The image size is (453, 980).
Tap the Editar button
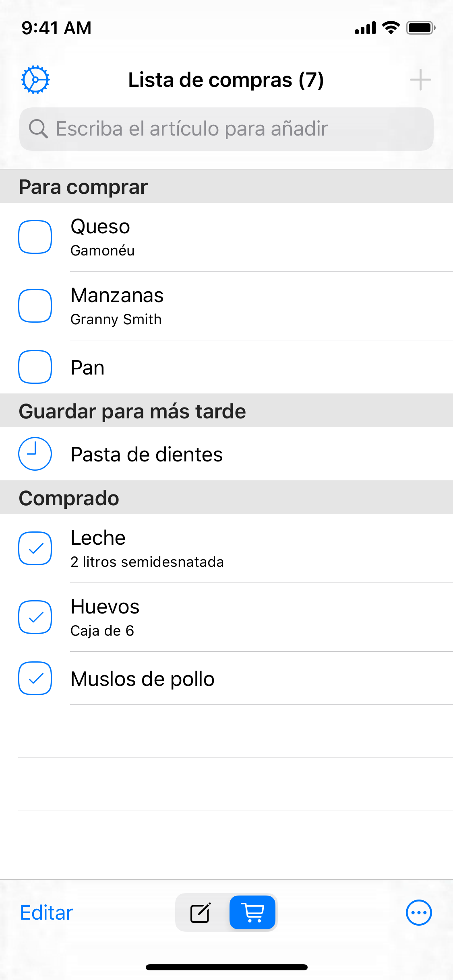coord(47,913)
